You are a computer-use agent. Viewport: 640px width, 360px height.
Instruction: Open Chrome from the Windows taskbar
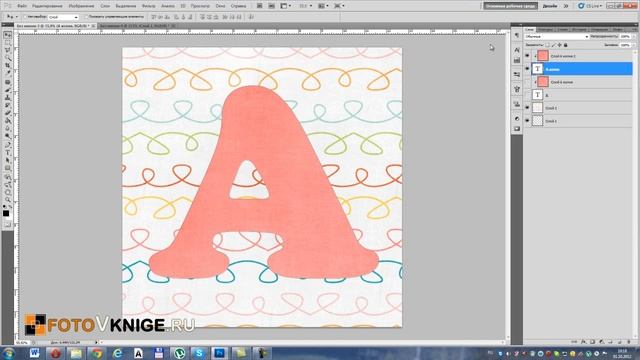click(97, 353)
